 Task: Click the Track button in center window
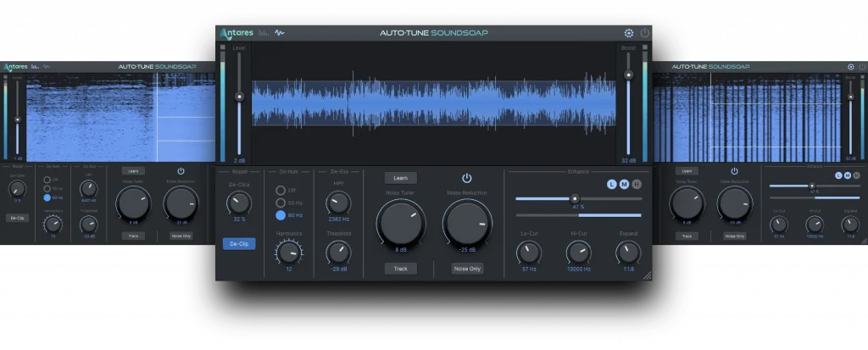coord(401,269)
